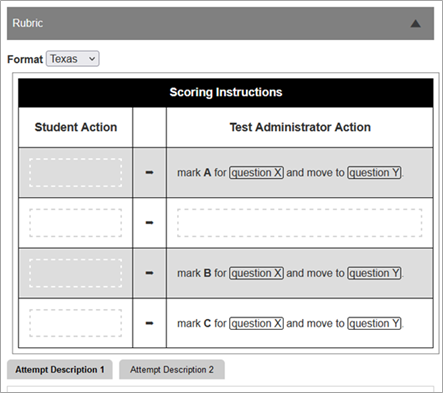Switch to Attempt Description 1 tab
The height and width of the screenshot is (393, 443).
(x=60, y=369)
